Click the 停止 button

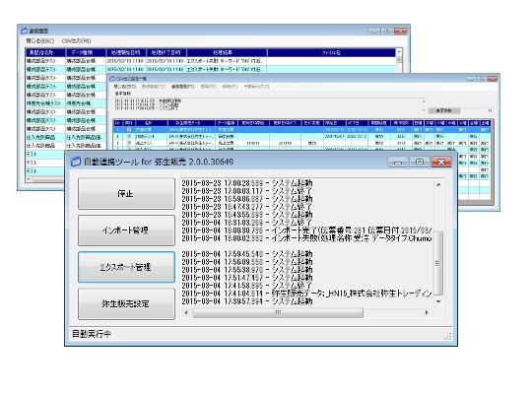(126, 194)
